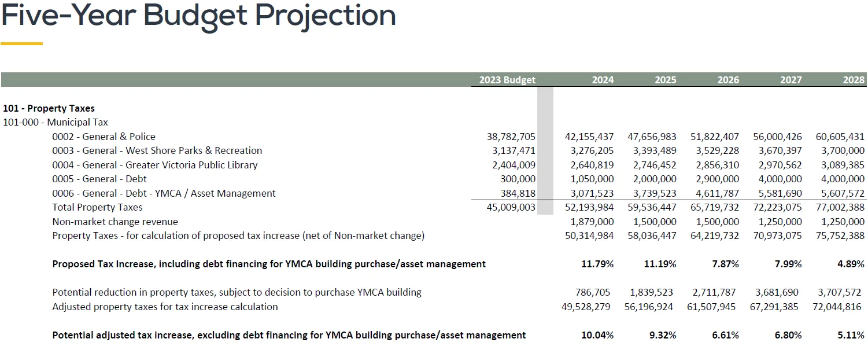Click the "2028" column header
Viewport: 868px width, 346px height.
pos(854,80)
